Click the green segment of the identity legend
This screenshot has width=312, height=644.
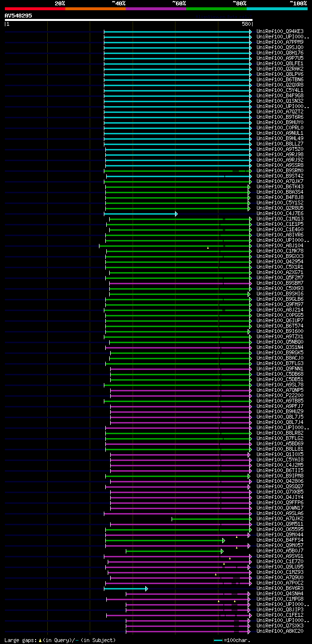click(216, 9)
